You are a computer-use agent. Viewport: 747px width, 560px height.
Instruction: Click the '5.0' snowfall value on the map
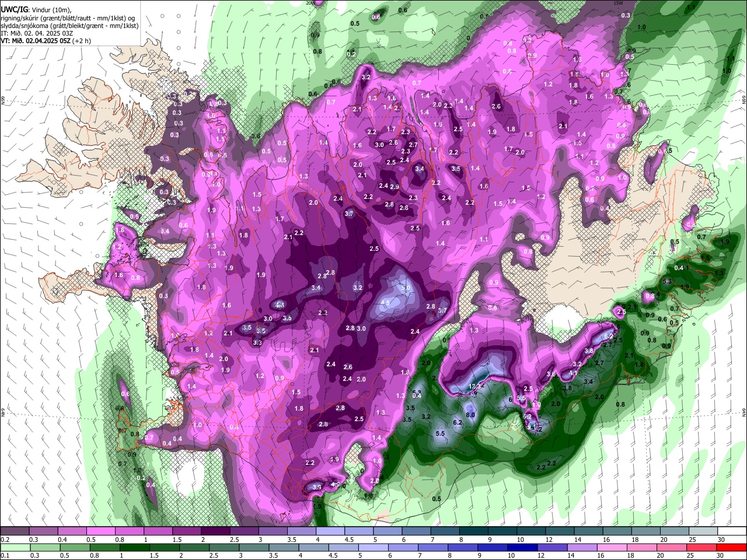tap(406, 288)
